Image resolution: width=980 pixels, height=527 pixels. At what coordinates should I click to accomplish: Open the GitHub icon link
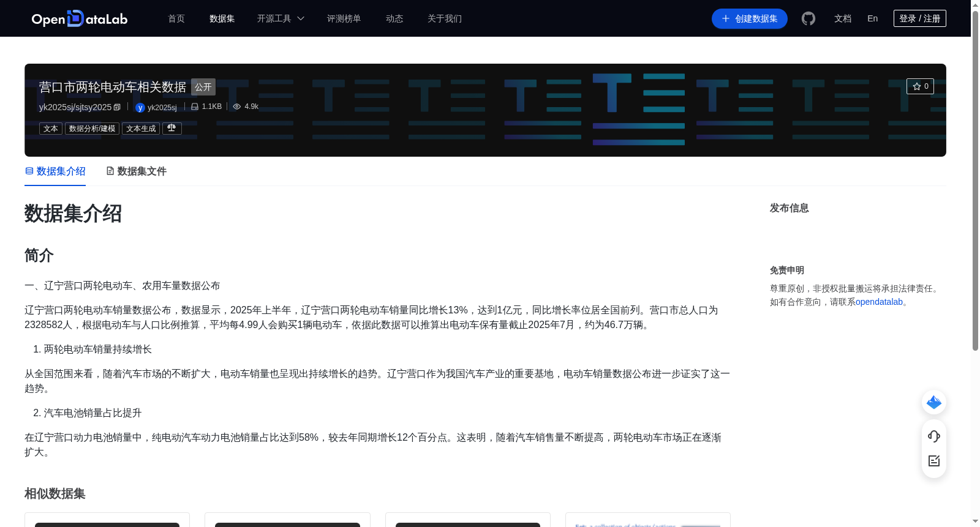click(x=809, y=18)
